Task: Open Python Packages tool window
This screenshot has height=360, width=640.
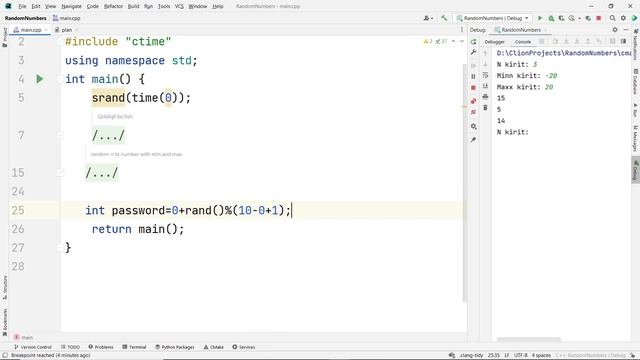Action: pos(175,347)
